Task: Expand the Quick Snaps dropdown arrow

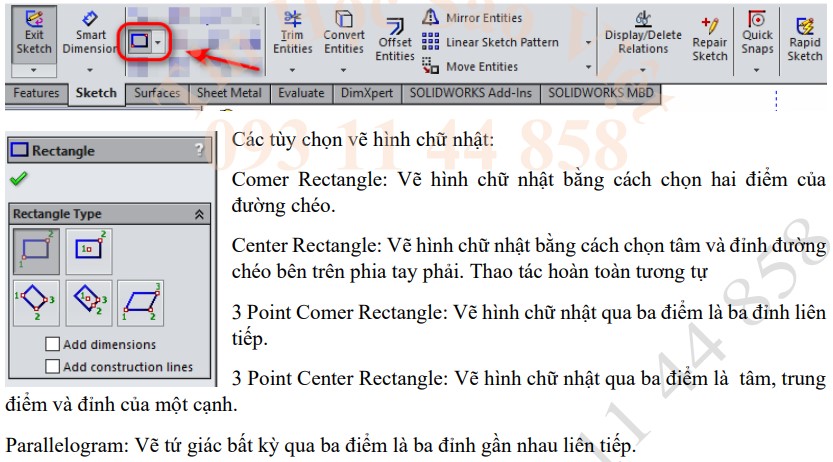Action: (756, 70)
